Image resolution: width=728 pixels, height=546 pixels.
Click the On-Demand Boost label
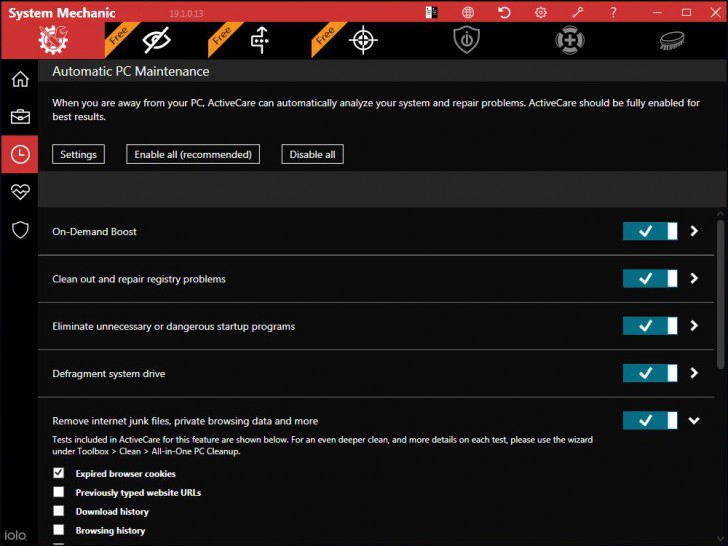tap(94, 232)
